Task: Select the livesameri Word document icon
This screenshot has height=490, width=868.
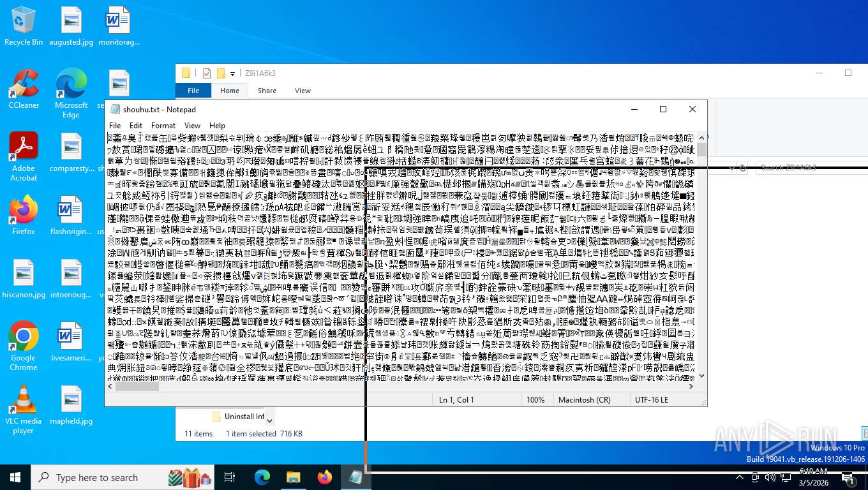Action: (x=71, y=342)
